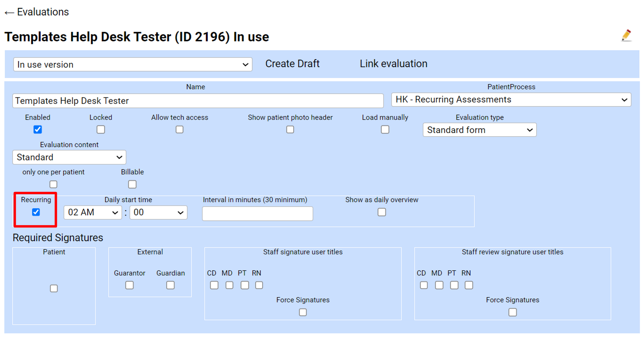Open the start time minutes dropdown
The width and height of the screenshot is (644, 339).
[158, 212]
